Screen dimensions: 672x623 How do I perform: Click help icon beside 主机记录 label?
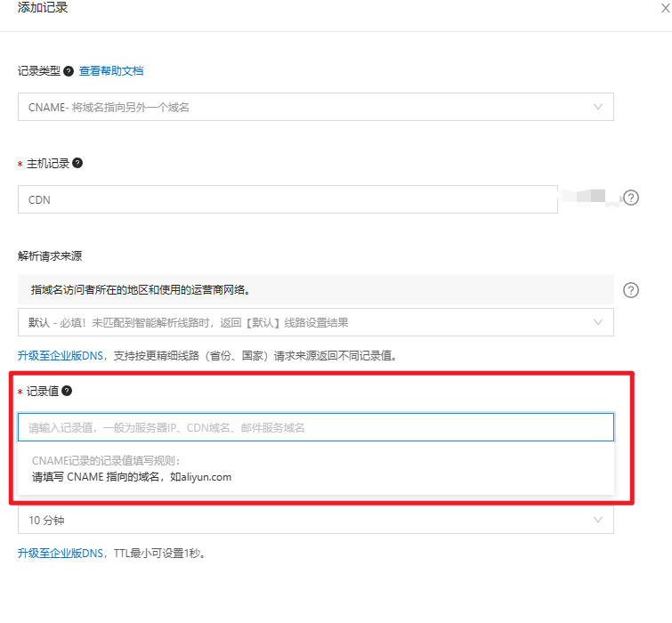[77, 163]
